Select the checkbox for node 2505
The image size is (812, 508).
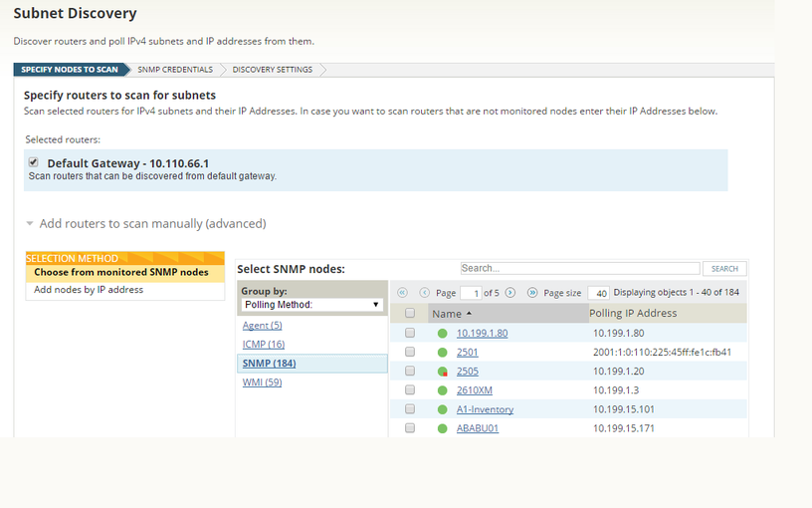[x=410, y=371]
